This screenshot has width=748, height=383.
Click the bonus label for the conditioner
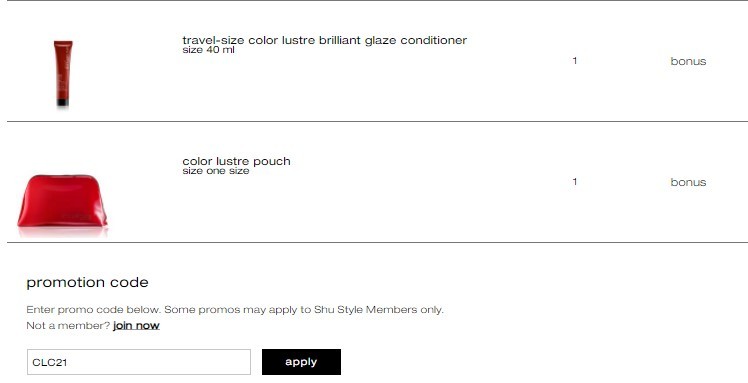coord(688,61)
